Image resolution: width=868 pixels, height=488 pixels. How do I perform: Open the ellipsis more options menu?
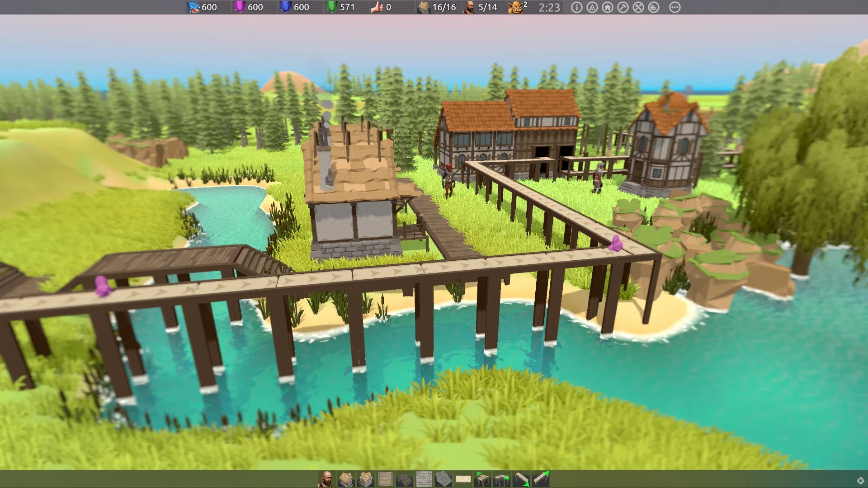click(675, 8)
